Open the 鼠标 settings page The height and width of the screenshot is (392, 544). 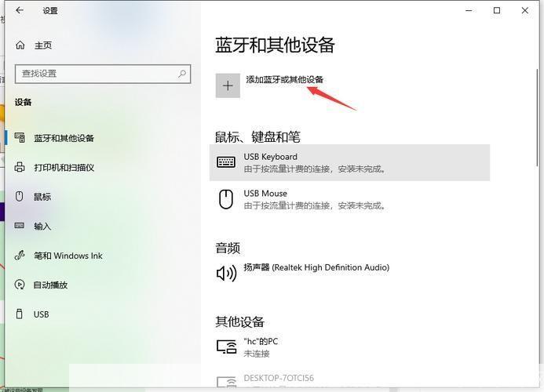click(x=42, y=197)
